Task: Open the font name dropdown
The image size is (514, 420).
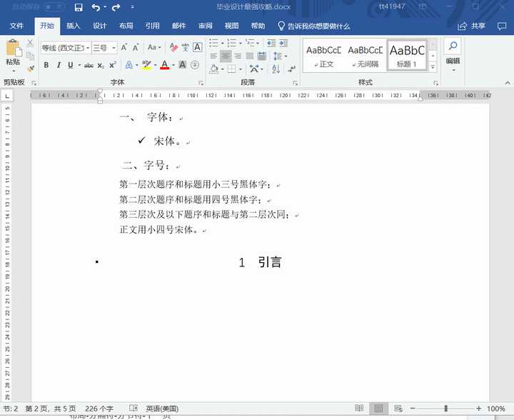Action: [x=88, y=48]
